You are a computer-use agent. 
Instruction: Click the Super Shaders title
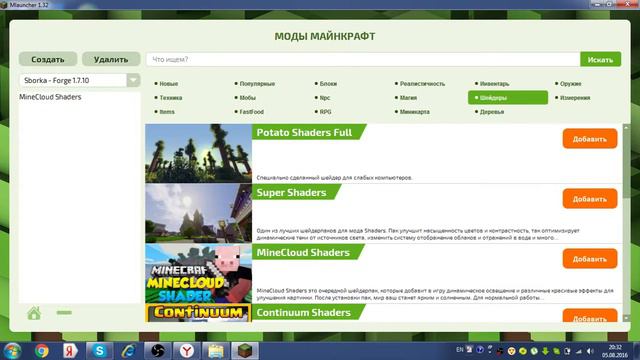tap(291, 193)
